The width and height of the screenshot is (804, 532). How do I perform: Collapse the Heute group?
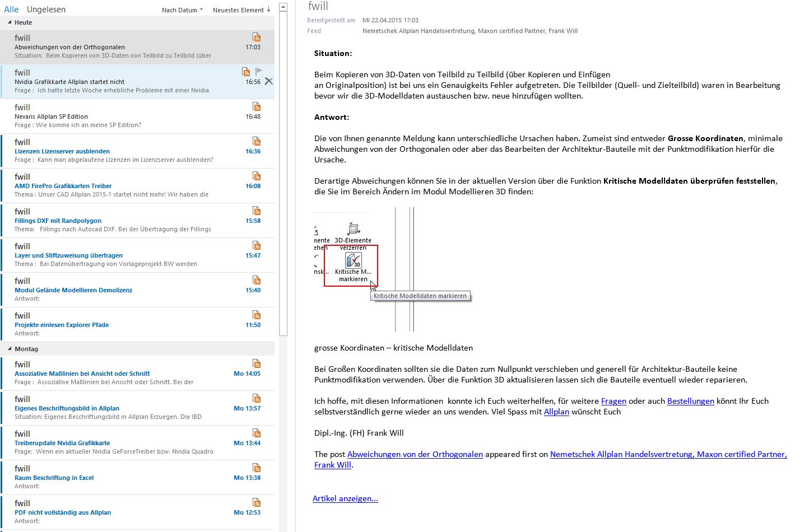[x=10, y=22]
